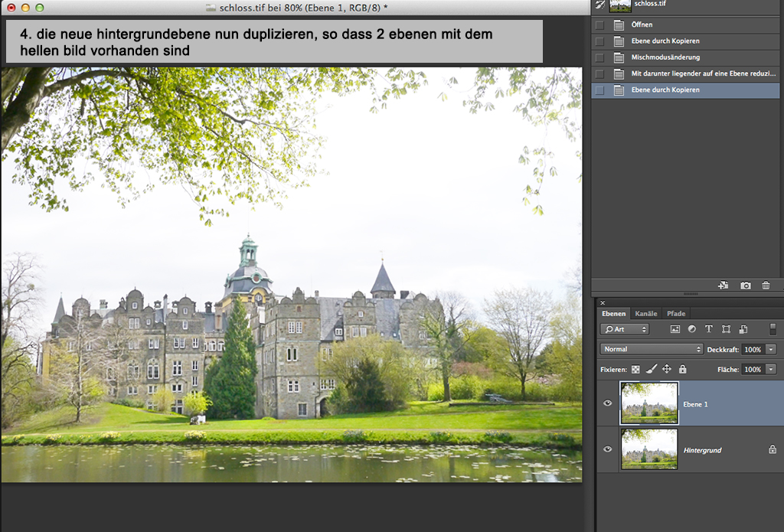
Task: Filter layers by adjustment layer icon
Action: [692, 329]
